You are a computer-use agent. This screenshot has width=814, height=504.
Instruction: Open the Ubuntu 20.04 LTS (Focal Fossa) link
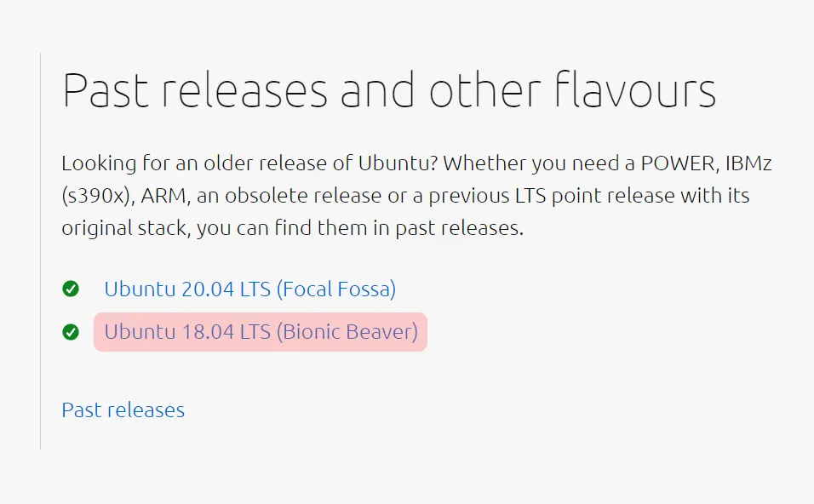coord(250,289)
